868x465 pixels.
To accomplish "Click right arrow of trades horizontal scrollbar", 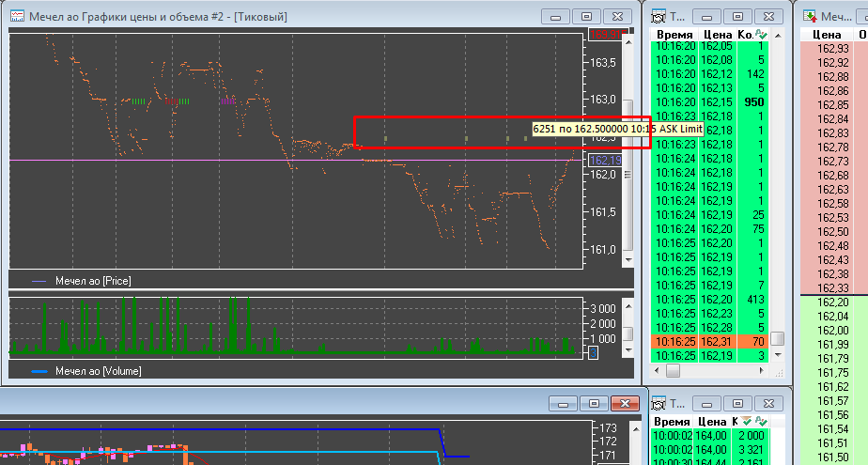I will (x=762, y=371).
